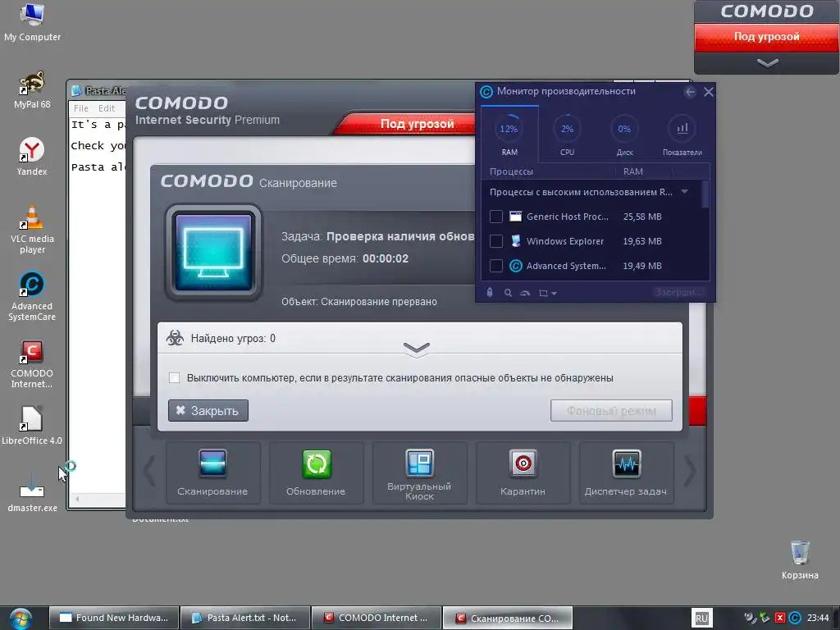Click Notepad horizontal scrollbar left arrow

coord(78,499)
